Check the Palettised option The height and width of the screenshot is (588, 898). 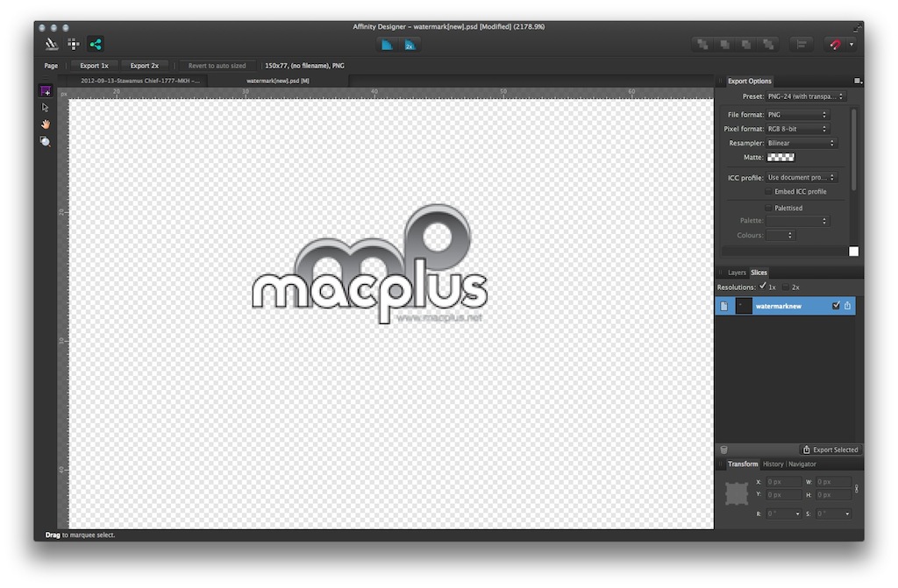(768, 208)
